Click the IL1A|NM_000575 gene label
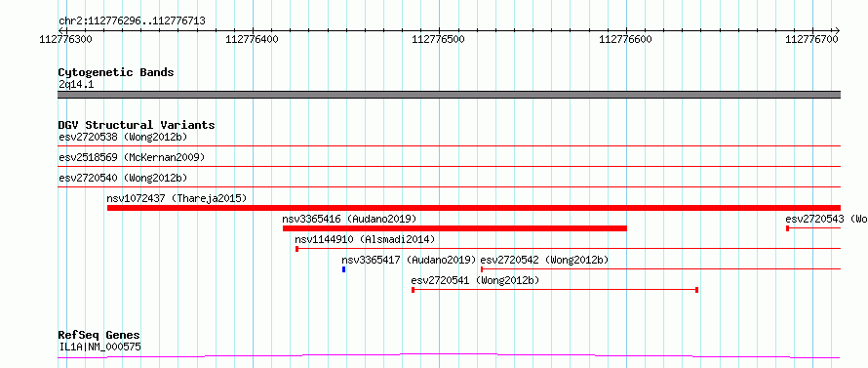The width and height of the screenshot is (868, 368). coord(99,348)
